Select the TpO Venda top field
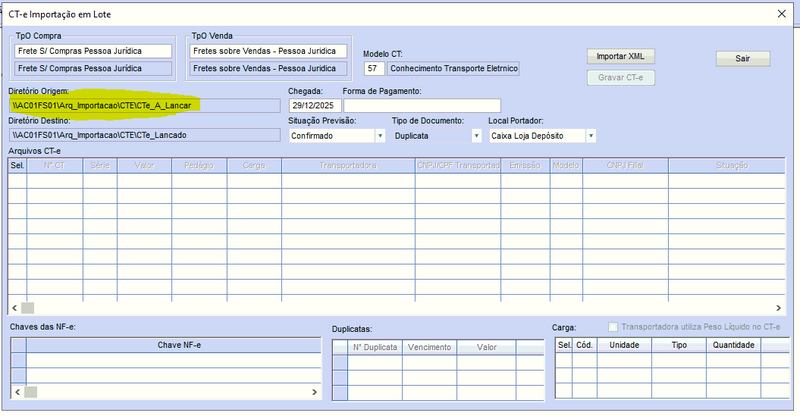 [267, 51]
